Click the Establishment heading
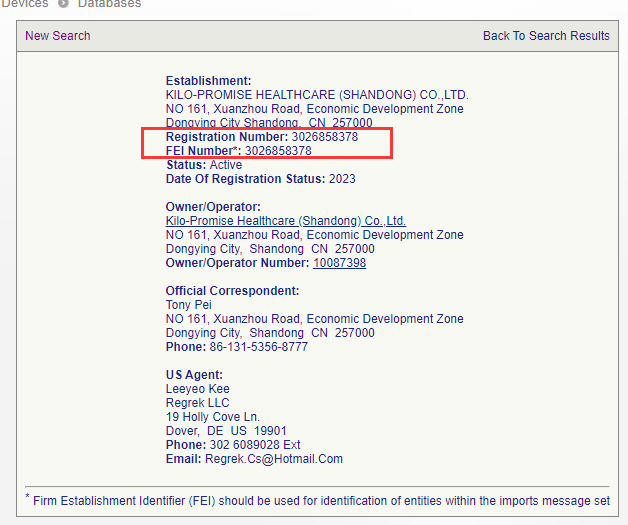 pyautogui.click(x=208, y=81)
